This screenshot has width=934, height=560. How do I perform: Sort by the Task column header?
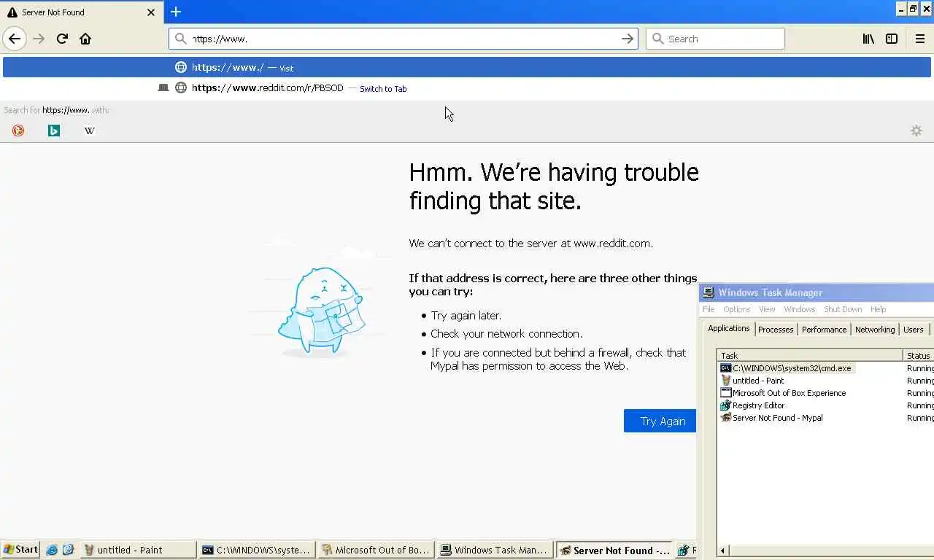(x=810, y=355)
